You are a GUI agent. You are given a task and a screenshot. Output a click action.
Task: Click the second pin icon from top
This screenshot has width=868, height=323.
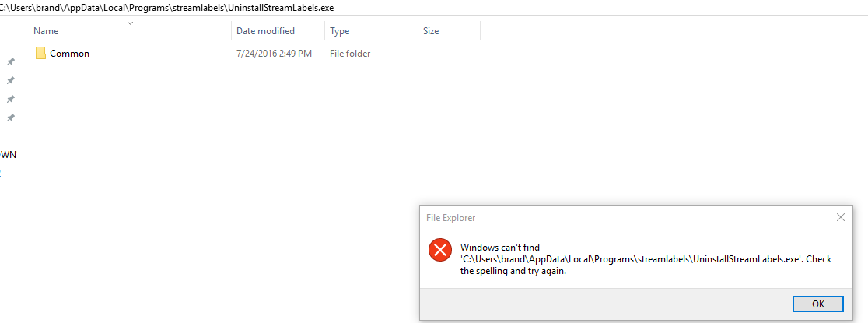(x=10, y=80)
